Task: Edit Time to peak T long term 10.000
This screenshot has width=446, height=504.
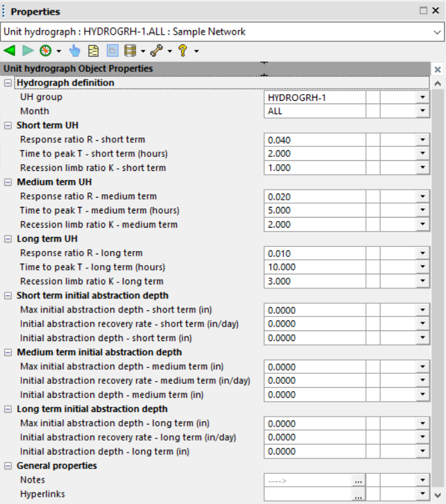Action: tap(315, 267)
